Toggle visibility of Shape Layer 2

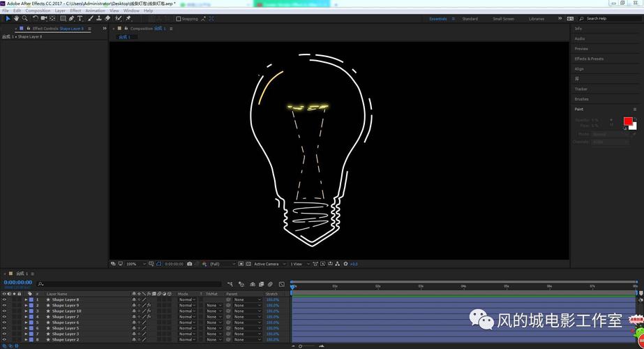click(x=4, y=339)
